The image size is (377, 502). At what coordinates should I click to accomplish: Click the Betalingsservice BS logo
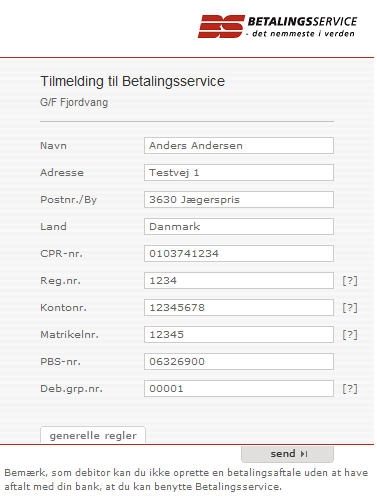[277, 26]
